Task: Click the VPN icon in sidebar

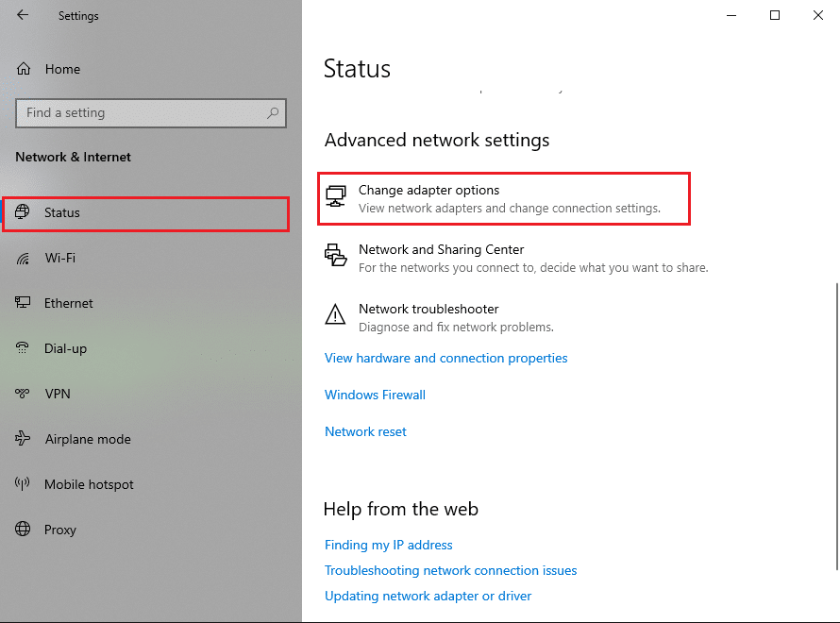Action: pos(24,394)
